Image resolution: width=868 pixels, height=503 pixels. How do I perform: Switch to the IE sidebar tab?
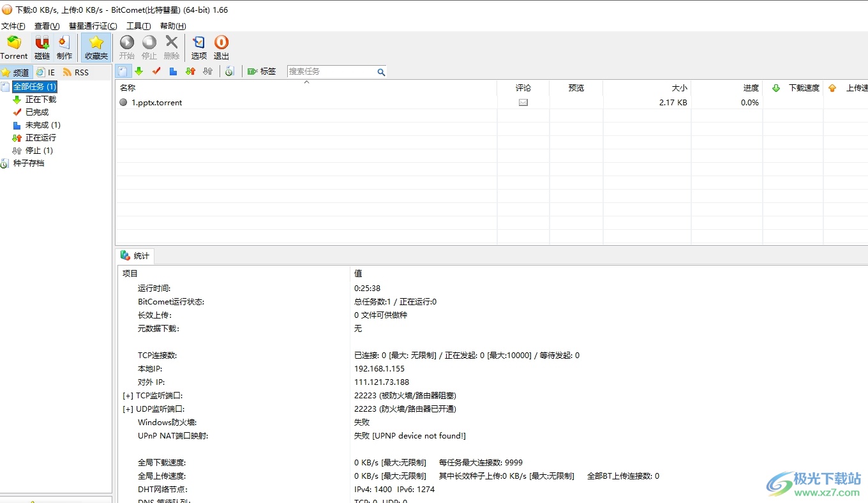pyautogui.click(x=46, y=72)
